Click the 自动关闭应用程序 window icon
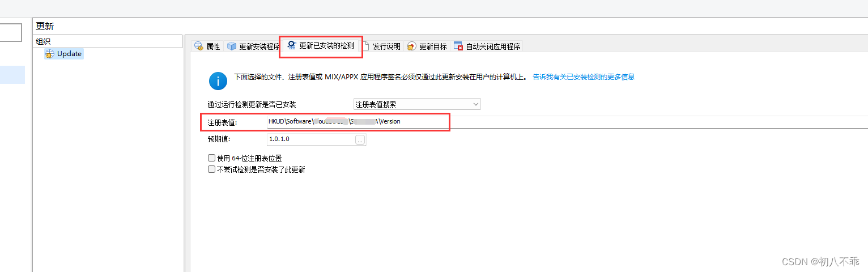Screen dimensions: 868x272 [458, 46]
